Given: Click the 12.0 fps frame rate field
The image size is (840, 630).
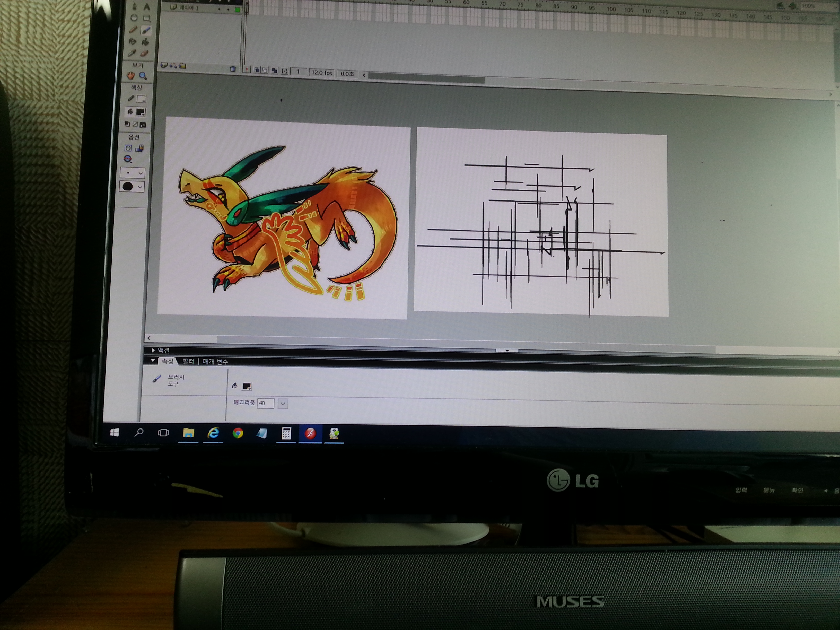Looking at the screenshot, I should click(x=321, y=73).
